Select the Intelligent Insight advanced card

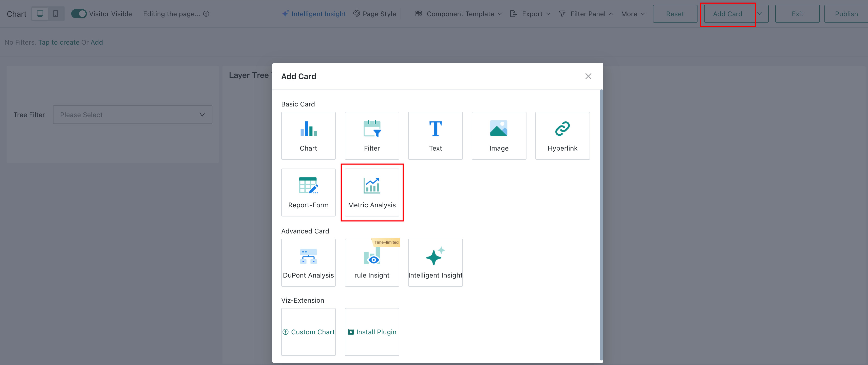[435, 263]
